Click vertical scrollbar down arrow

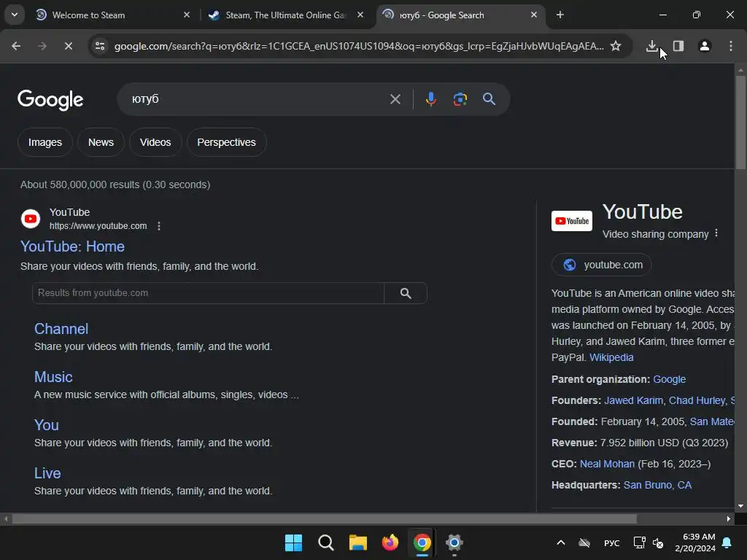coord(740,506)
